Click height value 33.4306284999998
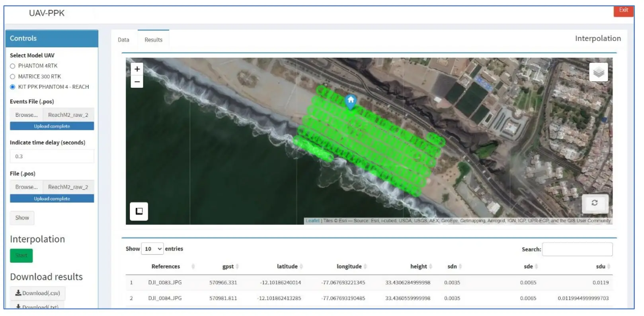 pyautogui.click(x=408, y=283)
